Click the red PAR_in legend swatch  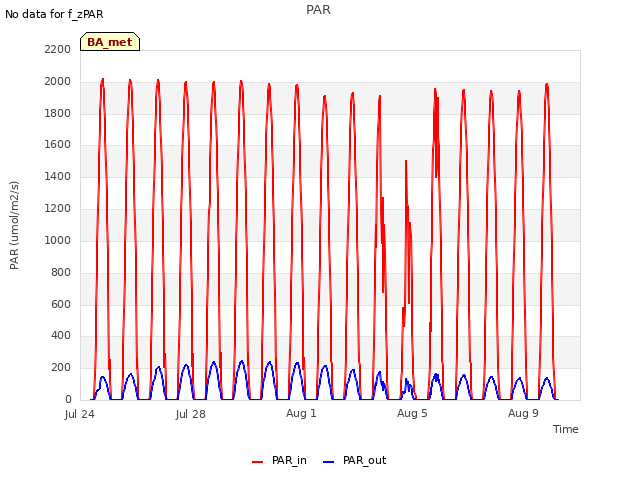point(258,462)
